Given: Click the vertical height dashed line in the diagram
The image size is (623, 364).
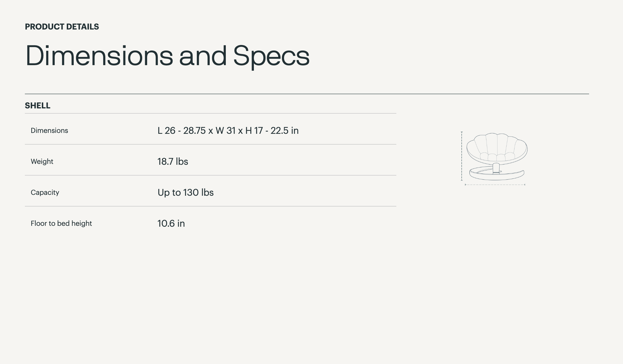Looking at the screenshot, I should [x=462, y=156].
